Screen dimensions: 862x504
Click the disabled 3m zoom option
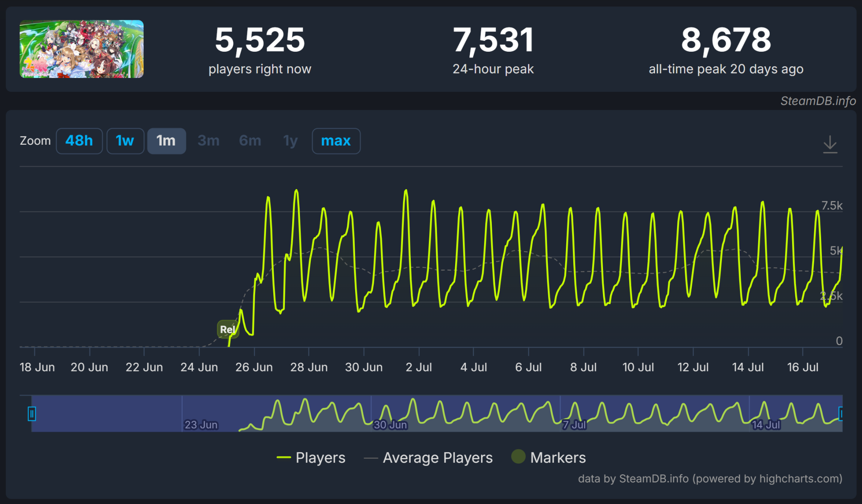pyautogui.click(x=209, y=141)
